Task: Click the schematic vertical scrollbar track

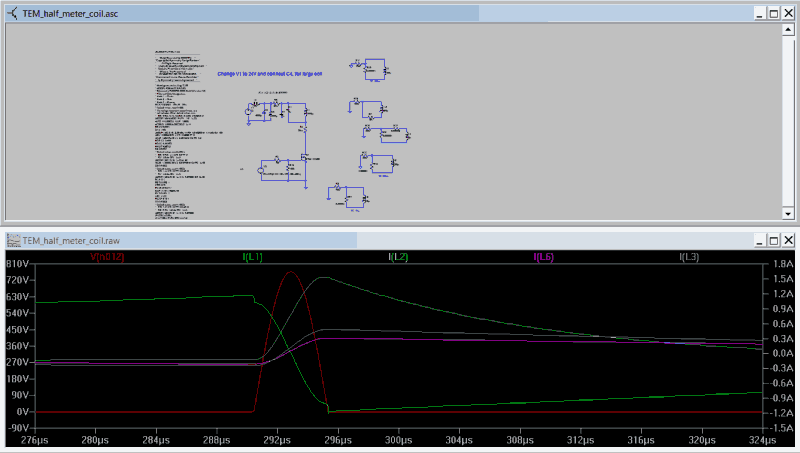Action: pos(788,120)
